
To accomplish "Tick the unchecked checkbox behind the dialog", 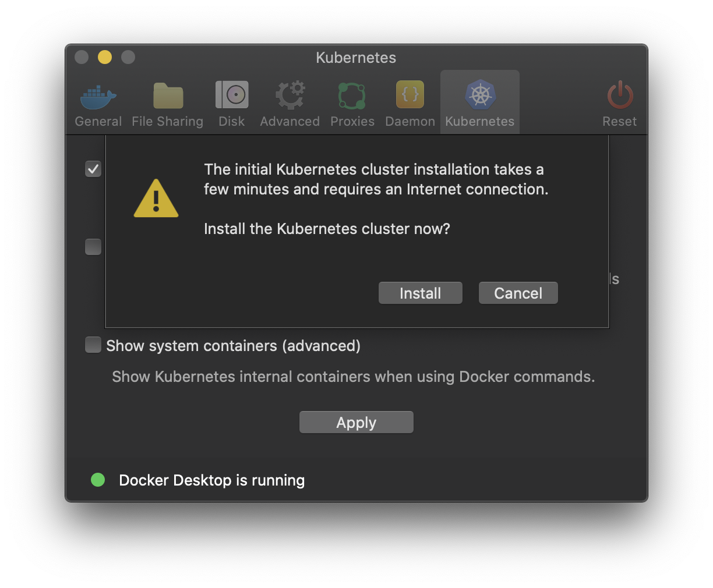I will (x=93, y=247).
